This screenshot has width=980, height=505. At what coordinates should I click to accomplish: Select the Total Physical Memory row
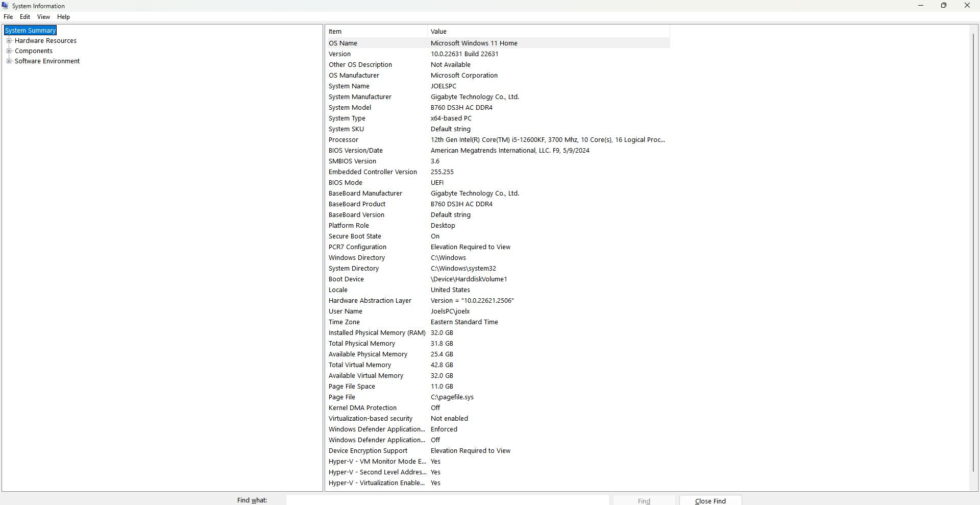[498, 344]
